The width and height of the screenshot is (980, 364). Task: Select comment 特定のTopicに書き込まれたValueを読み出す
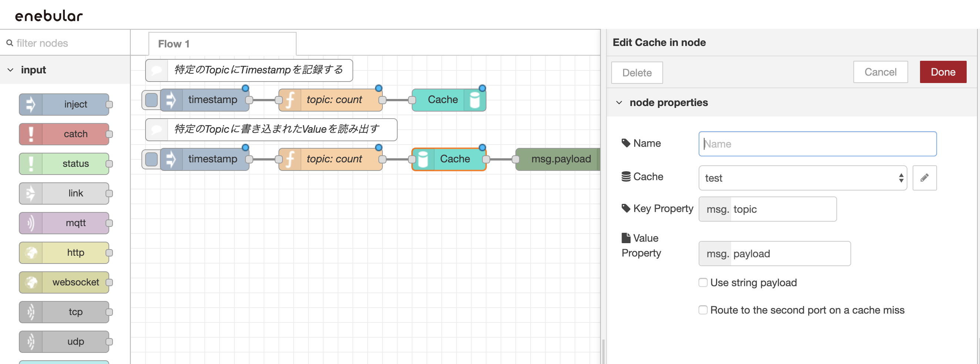tap(271, 129)
